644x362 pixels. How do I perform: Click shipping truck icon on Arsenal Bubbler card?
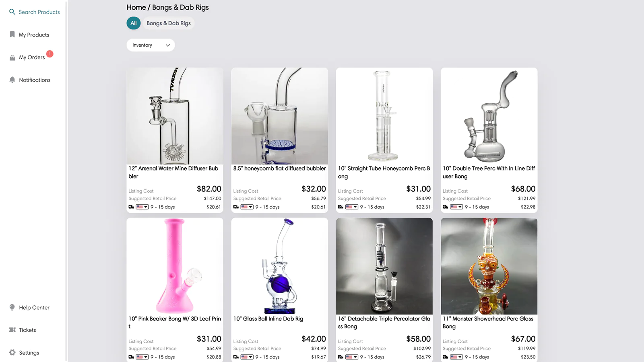[131, 207]
